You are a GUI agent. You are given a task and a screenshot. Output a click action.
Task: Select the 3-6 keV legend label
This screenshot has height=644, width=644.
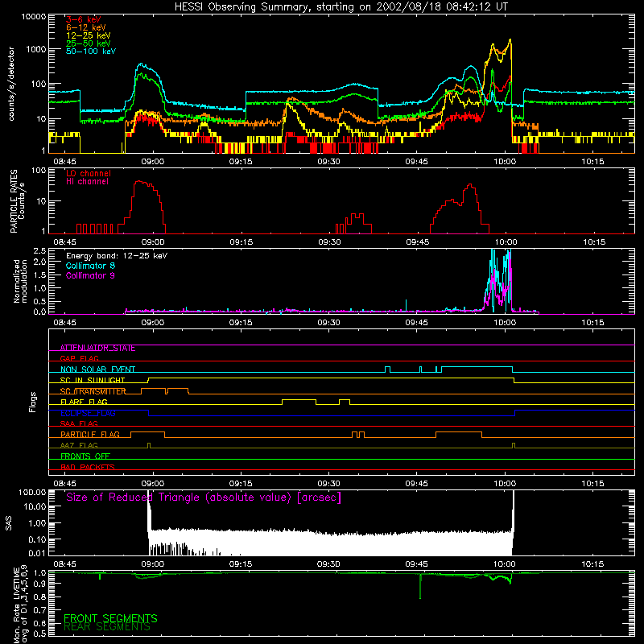[83, 19]
